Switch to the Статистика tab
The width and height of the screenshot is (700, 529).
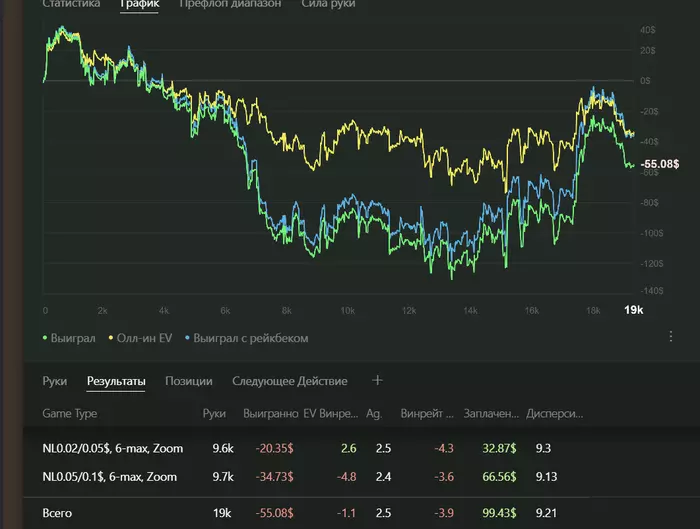(x=71, y=4)
